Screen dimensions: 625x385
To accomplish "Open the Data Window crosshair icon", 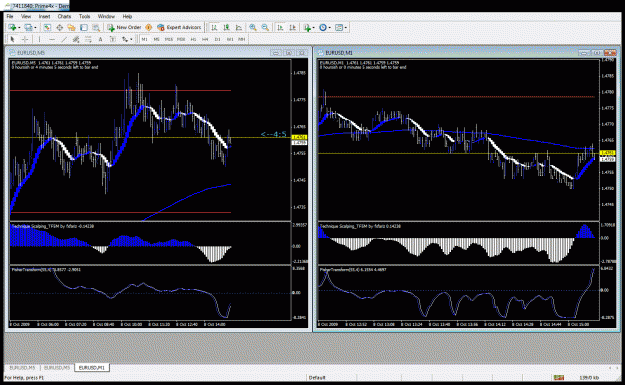I will tap(59, 28).
